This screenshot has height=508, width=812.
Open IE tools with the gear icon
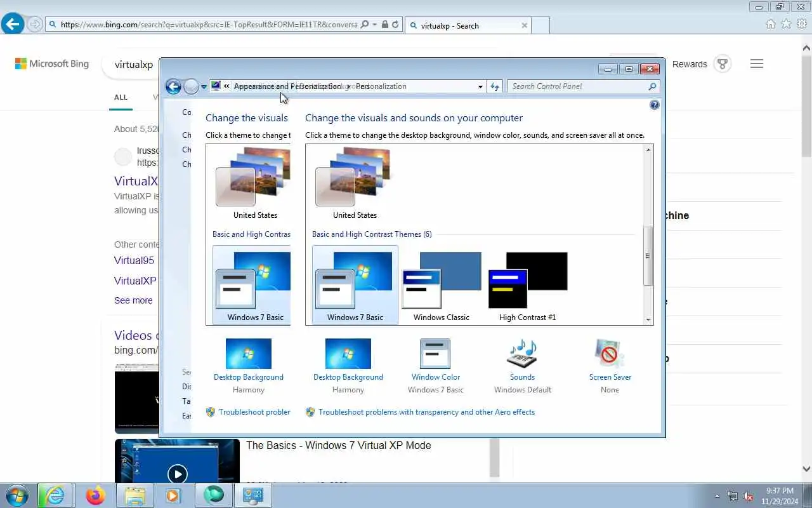(x=802, y=24)
